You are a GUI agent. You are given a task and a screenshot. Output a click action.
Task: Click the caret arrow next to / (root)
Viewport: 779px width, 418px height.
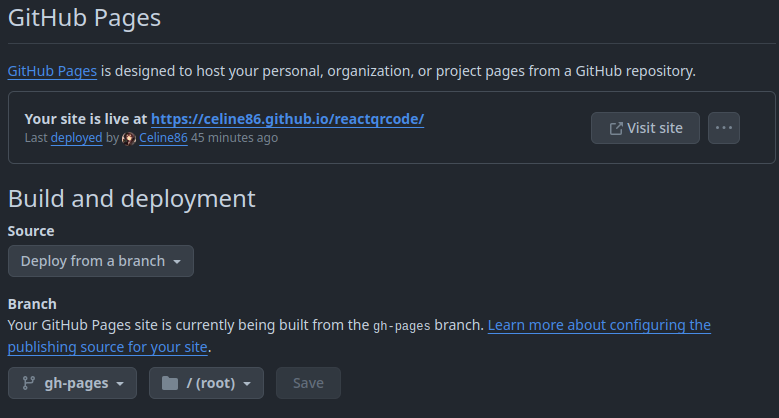[x=247, y=384]
